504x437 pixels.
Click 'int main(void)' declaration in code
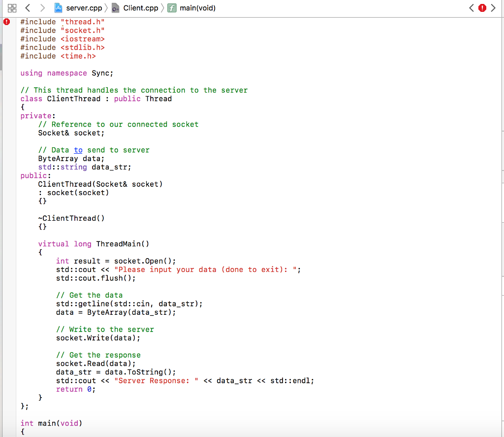pyautogui.click(x=51, y=423)
